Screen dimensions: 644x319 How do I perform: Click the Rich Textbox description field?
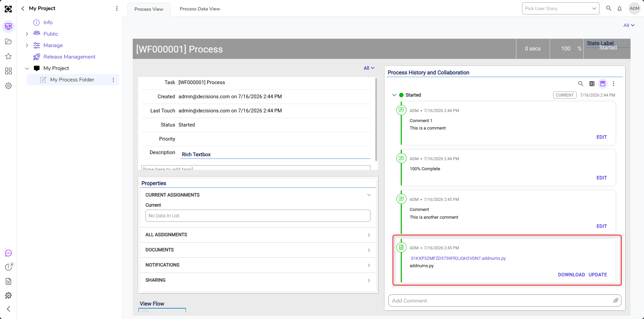(276, 154)
